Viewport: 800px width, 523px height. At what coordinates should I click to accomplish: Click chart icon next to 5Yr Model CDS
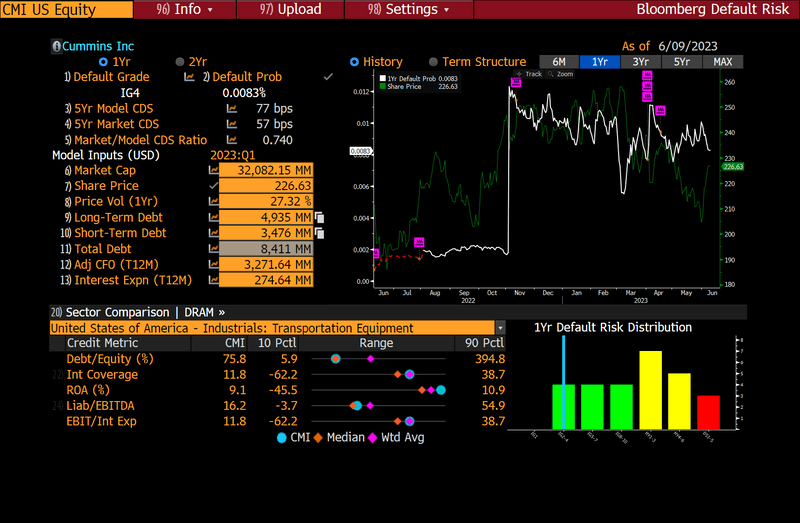[232, 108]
